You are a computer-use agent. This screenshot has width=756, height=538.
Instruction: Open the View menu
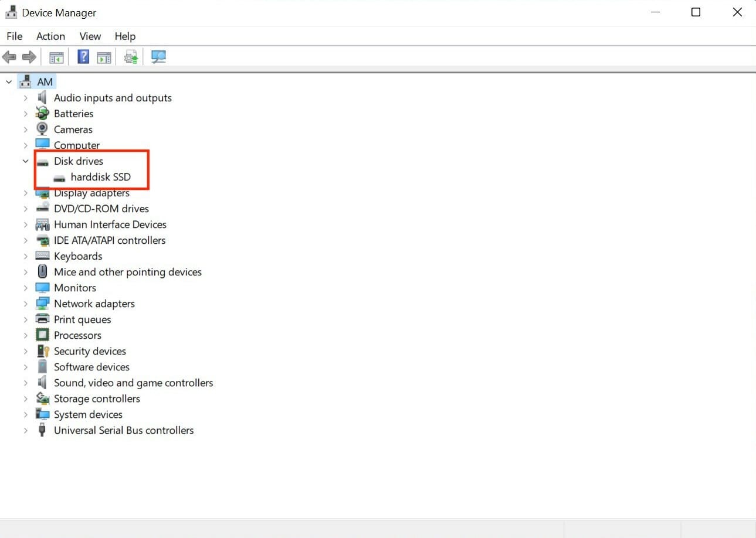90,36
